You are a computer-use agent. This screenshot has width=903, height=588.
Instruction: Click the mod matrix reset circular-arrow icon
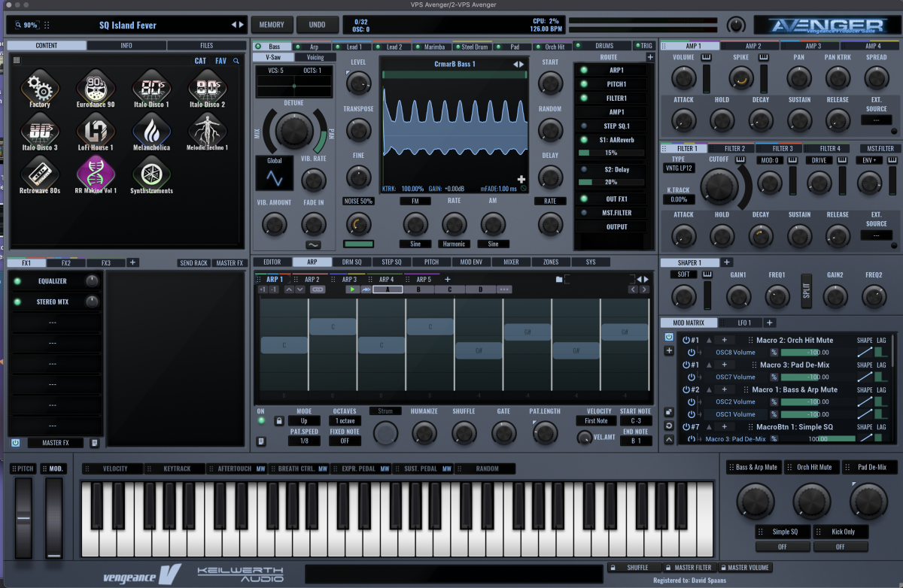[669, 426]
